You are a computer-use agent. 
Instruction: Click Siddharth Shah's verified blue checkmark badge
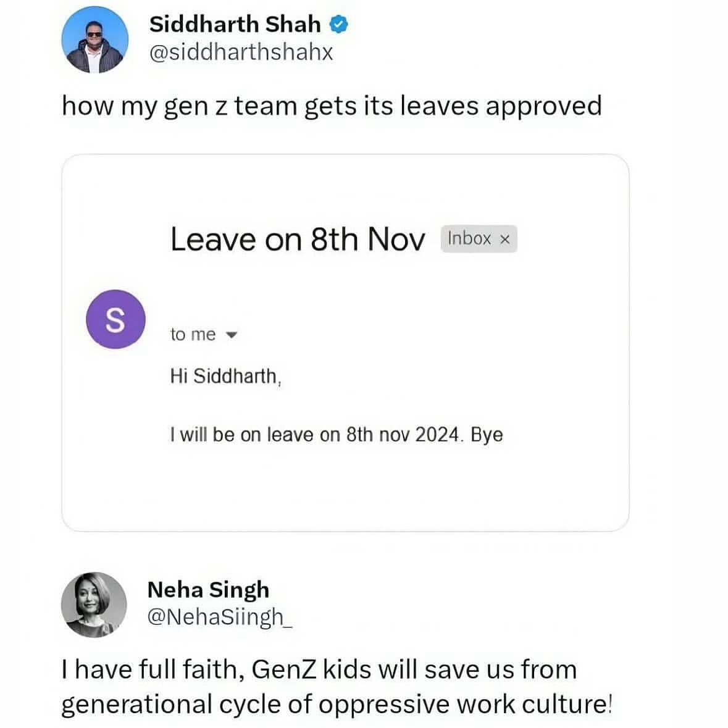click(340, 24)
